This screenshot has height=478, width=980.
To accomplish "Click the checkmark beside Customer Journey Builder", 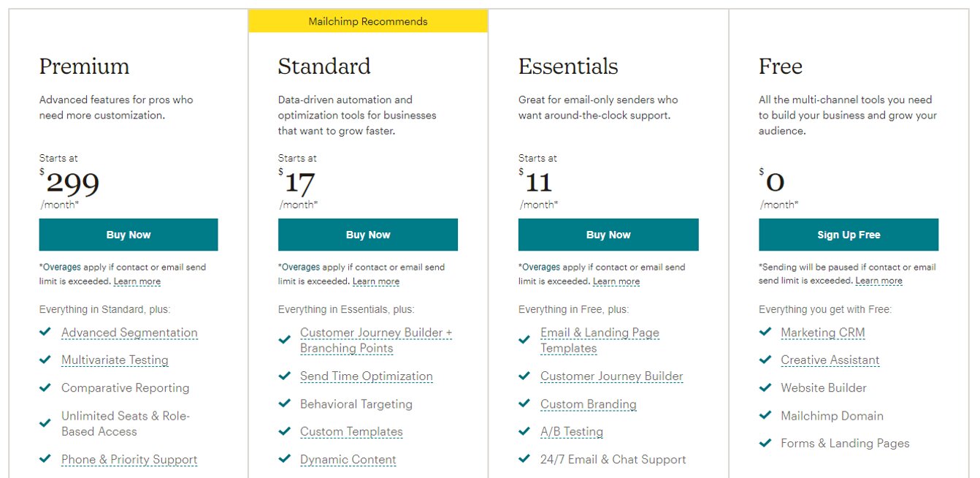I will pos(524,376).
